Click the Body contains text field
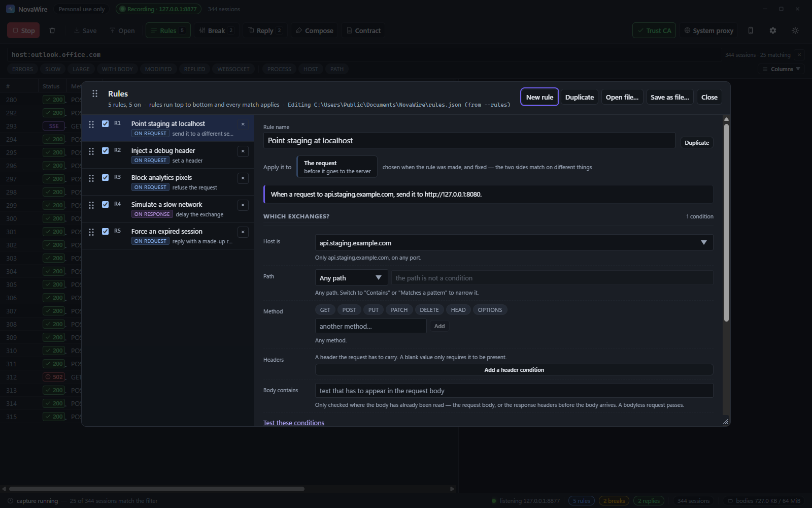 514,391
